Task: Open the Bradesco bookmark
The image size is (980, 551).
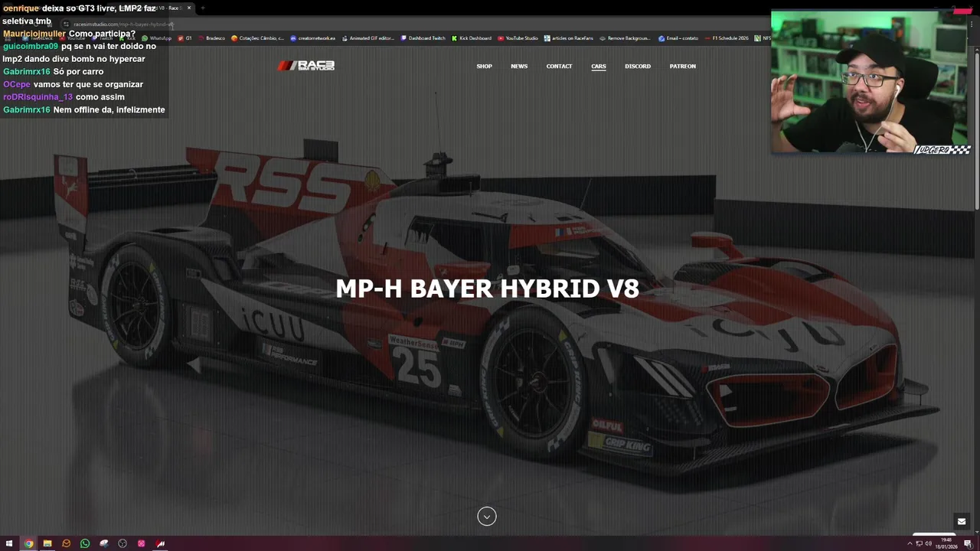Action: tap(211, 38)
